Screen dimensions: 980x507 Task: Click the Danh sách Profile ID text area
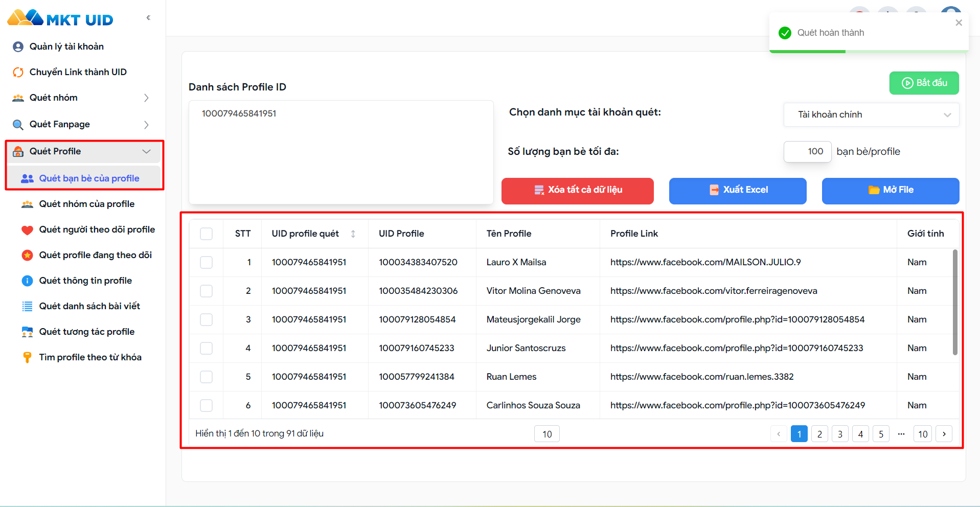(x=341, y=152)
